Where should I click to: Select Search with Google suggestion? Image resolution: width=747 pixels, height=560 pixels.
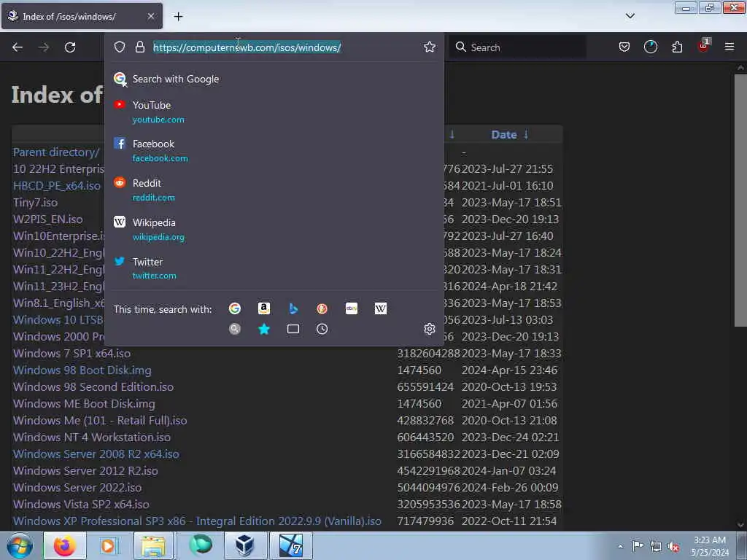click(x=274, y=79)
